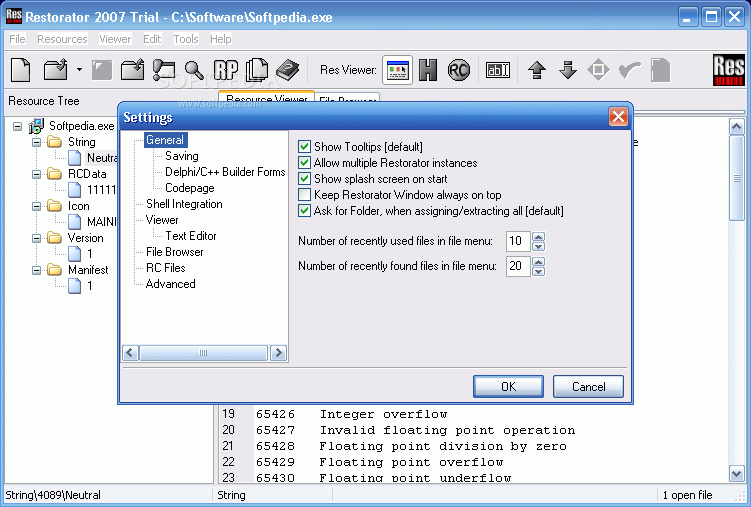Click recently found files number field

518,266
